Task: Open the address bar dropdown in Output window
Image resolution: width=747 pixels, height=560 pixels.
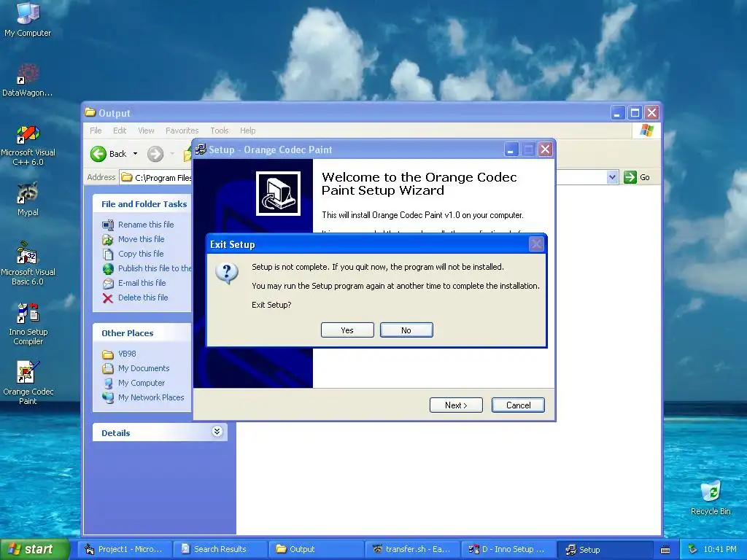Action: coord(612,177)
